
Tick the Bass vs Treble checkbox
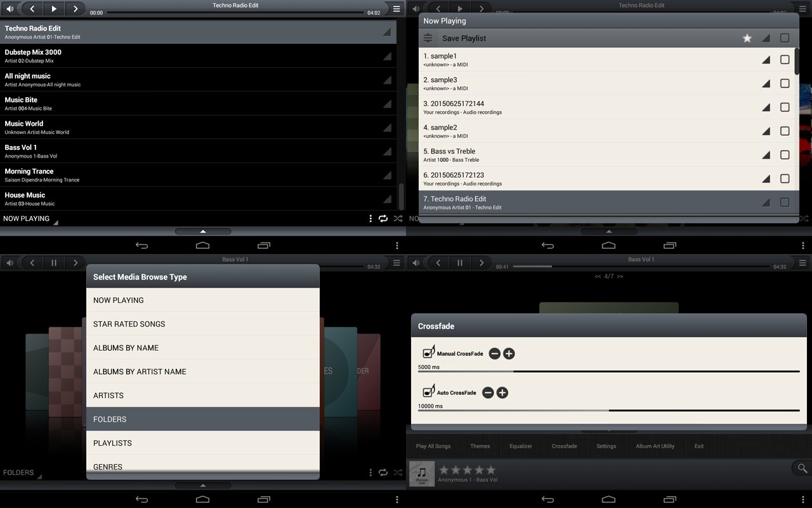pos(785,155)
